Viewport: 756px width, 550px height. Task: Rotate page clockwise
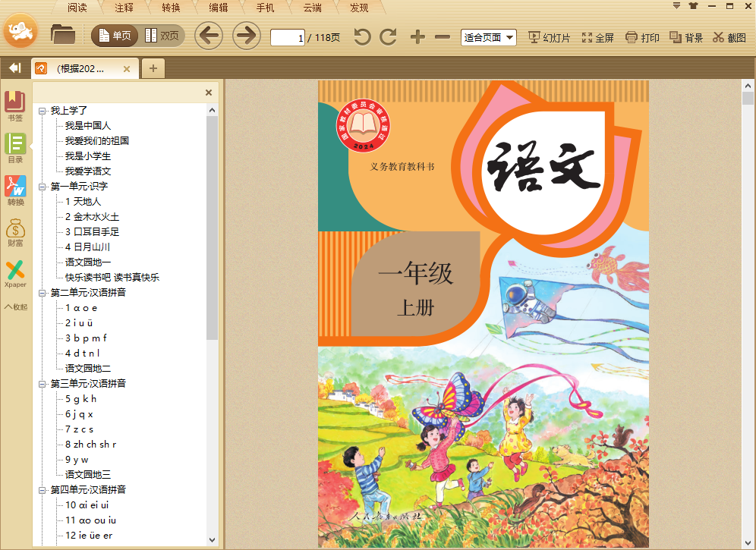[388, 37]
